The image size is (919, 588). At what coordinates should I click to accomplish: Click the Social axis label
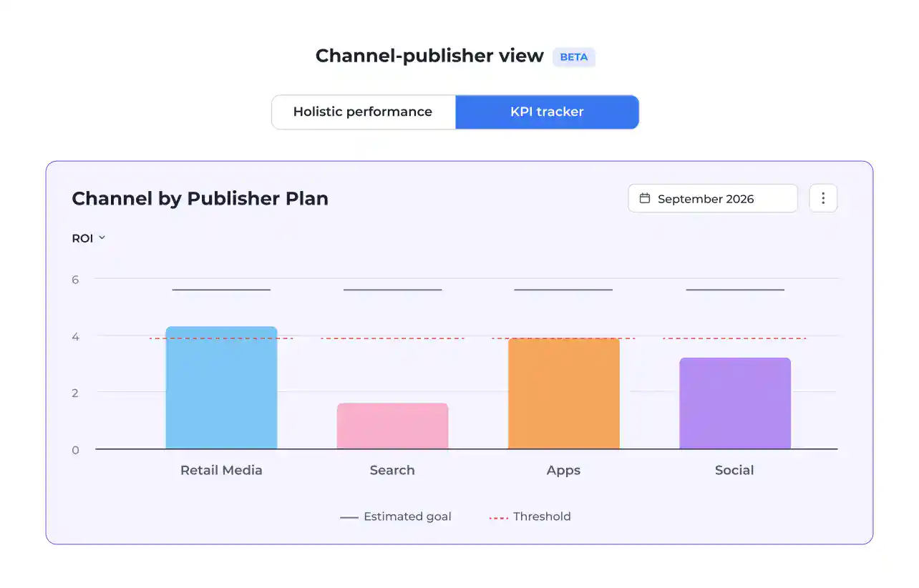734,470
